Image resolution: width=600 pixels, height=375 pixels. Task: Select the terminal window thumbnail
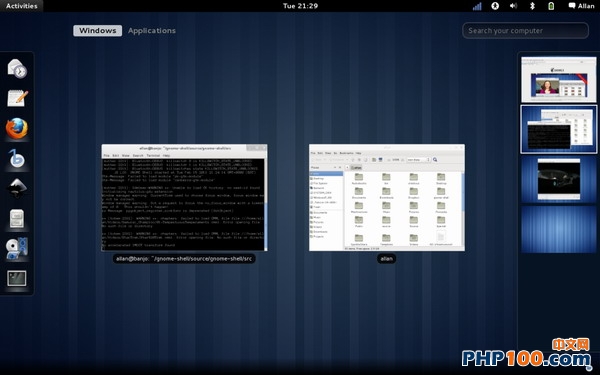point(184,198)
